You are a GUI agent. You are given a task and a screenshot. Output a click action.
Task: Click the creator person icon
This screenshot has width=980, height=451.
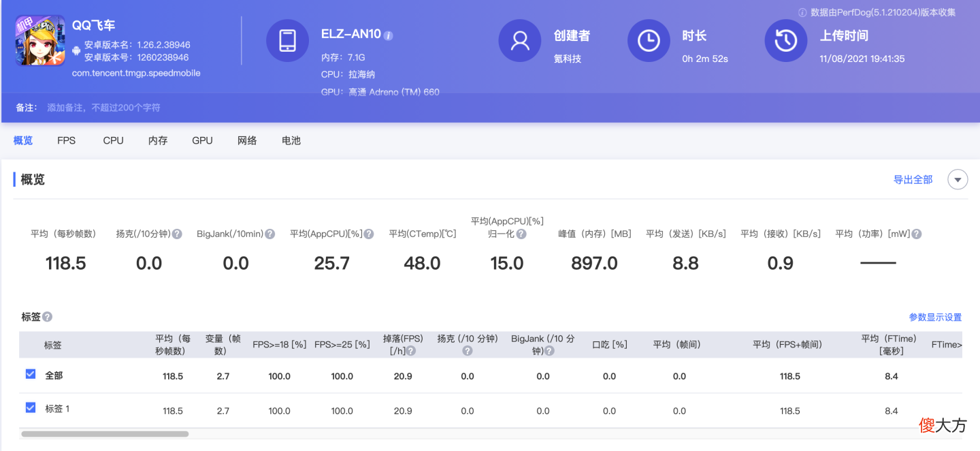click(520, 41)
